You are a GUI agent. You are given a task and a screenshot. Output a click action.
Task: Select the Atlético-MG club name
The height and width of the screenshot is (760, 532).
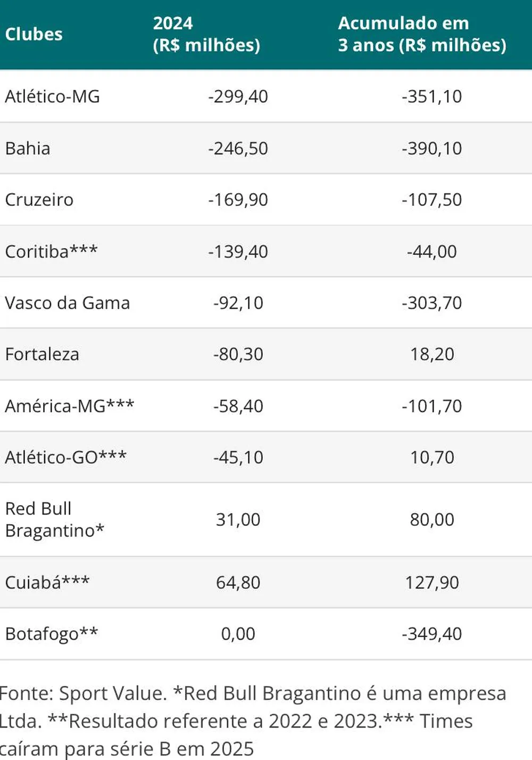click(52, 96)
